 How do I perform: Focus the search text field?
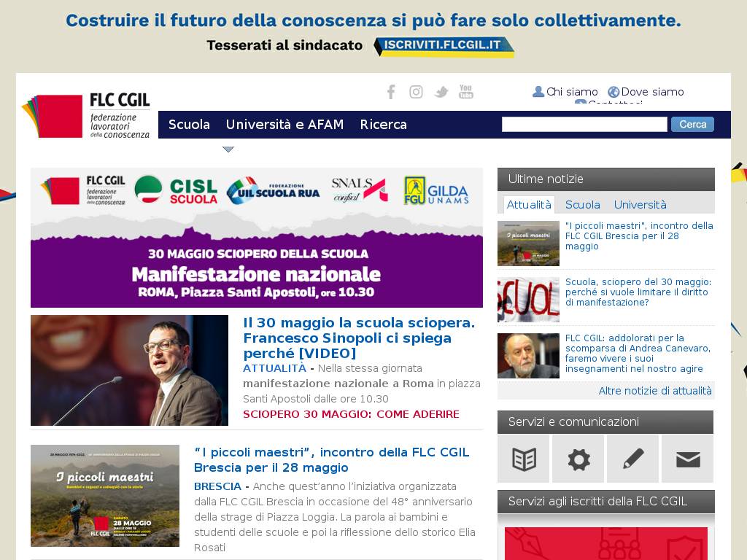point(584,124)
